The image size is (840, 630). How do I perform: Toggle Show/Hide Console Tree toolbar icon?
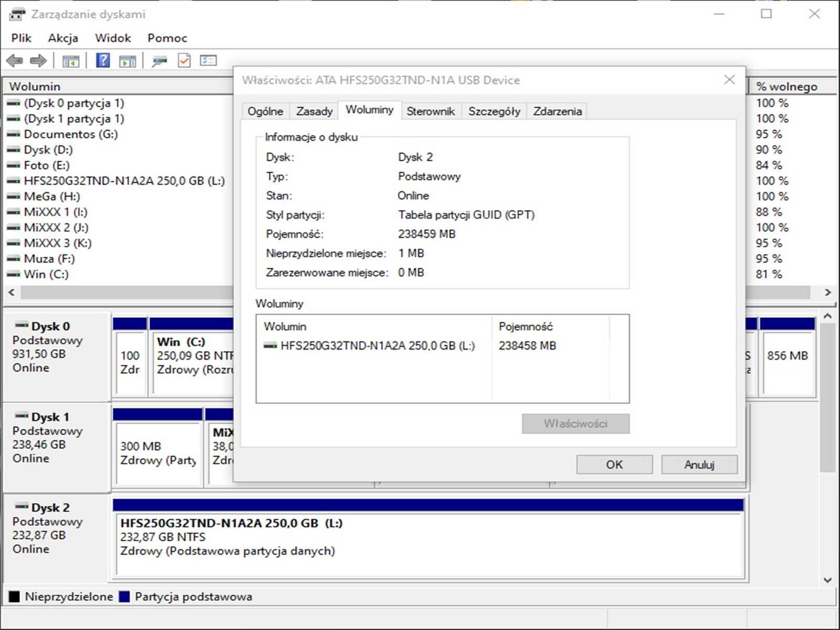click(x=71, y=61)
